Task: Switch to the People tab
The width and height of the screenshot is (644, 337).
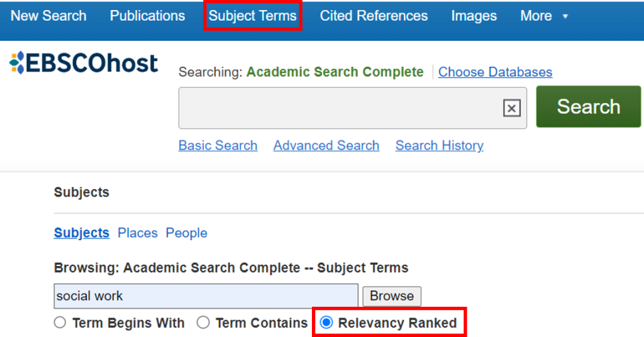Action: tap(186, 233)
